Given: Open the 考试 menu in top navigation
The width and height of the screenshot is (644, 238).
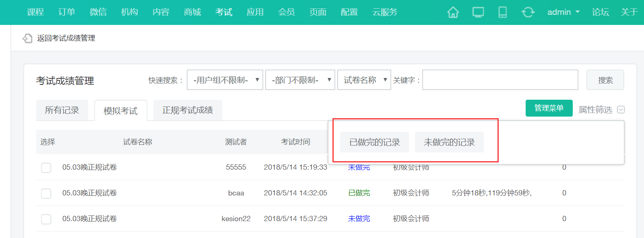Looking at the screenshot, I should [x=224, y=12].
